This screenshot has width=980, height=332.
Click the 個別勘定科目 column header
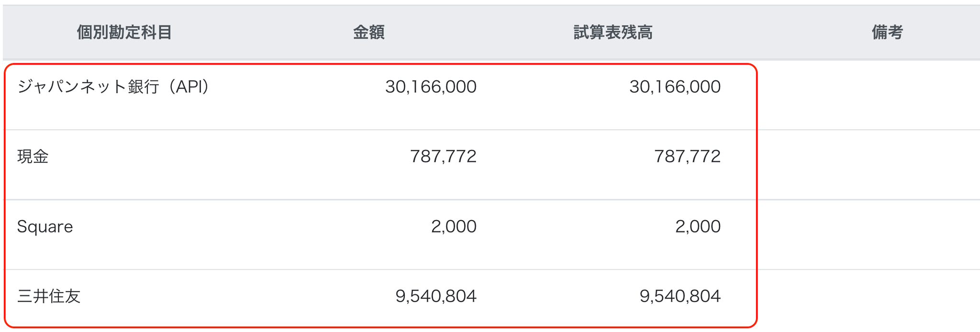click(124, 33)
